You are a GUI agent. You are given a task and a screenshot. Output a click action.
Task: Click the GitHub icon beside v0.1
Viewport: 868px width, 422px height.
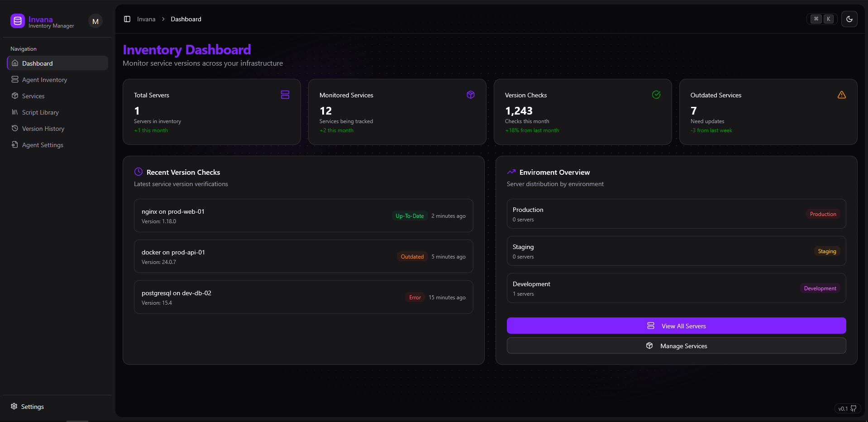click(854, 408)
